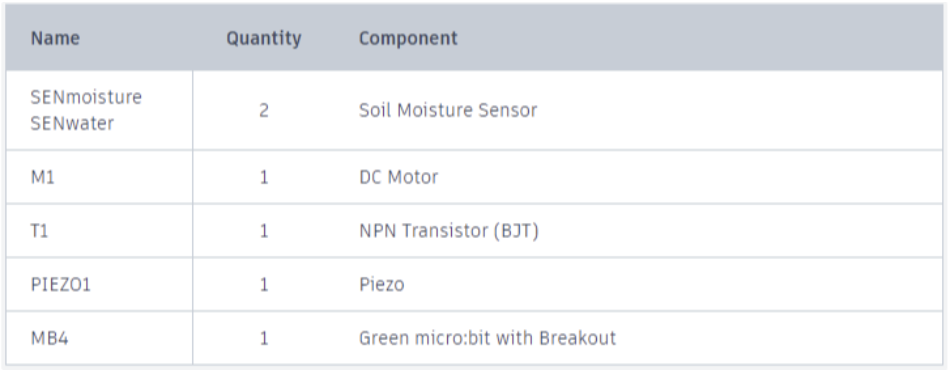
Task: Click the NPN Transistor (BJT) component
Action: [x=449, y=231]
